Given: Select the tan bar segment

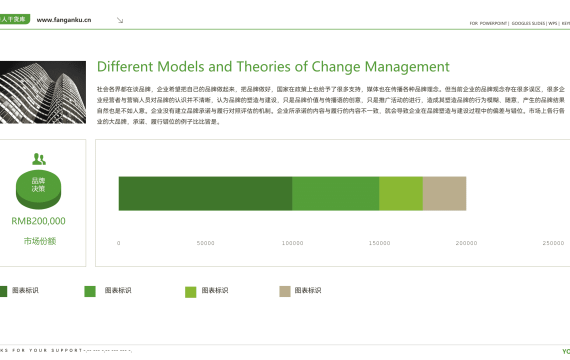Looking at the screenshot, I should 445,193.
